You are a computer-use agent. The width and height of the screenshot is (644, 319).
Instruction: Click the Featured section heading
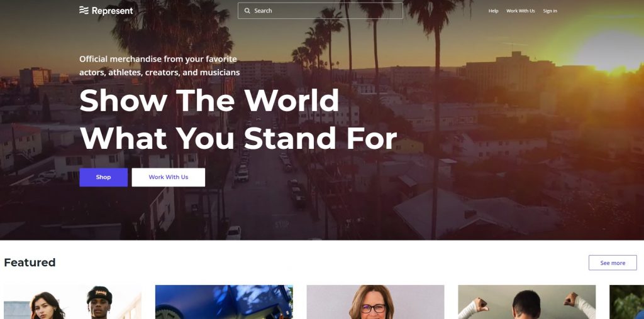point(30,262)
